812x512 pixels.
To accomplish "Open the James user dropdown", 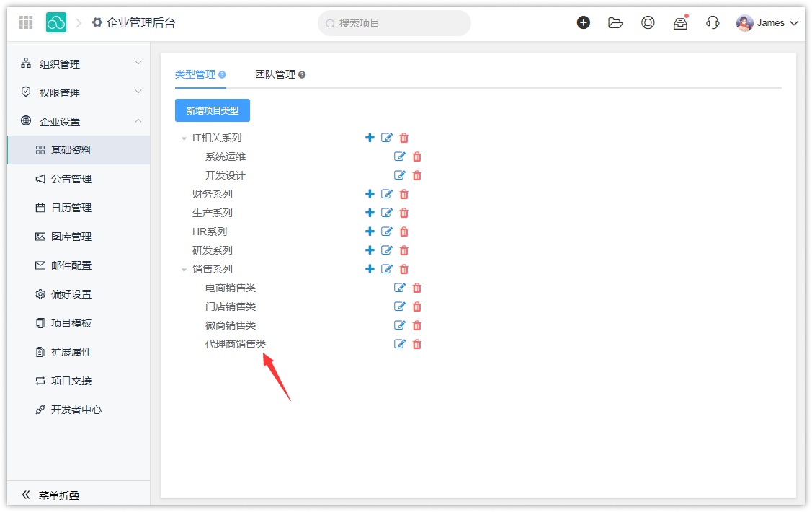I will pos(768,23).
